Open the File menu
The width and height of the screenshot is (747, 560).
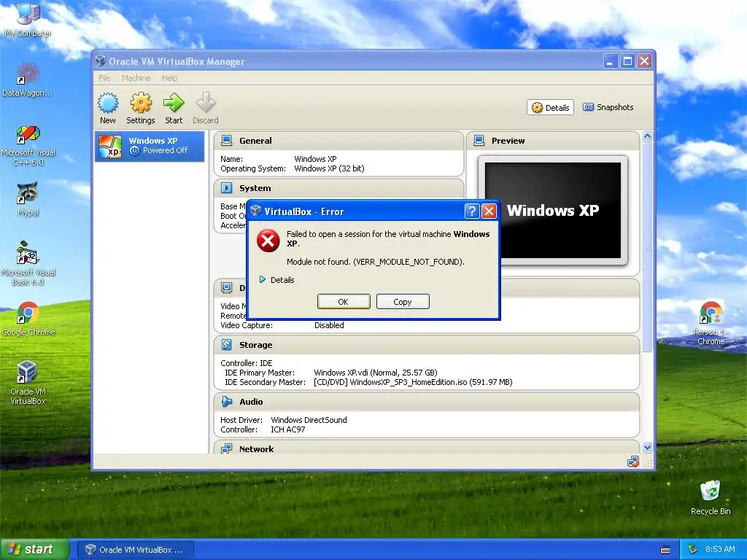pos(104,78)
